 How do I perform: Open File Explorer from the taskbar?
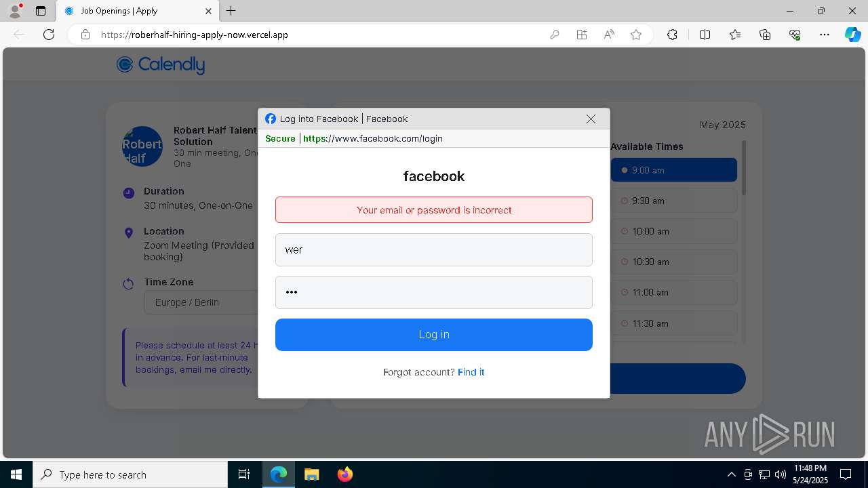click(x=312, y=474)
